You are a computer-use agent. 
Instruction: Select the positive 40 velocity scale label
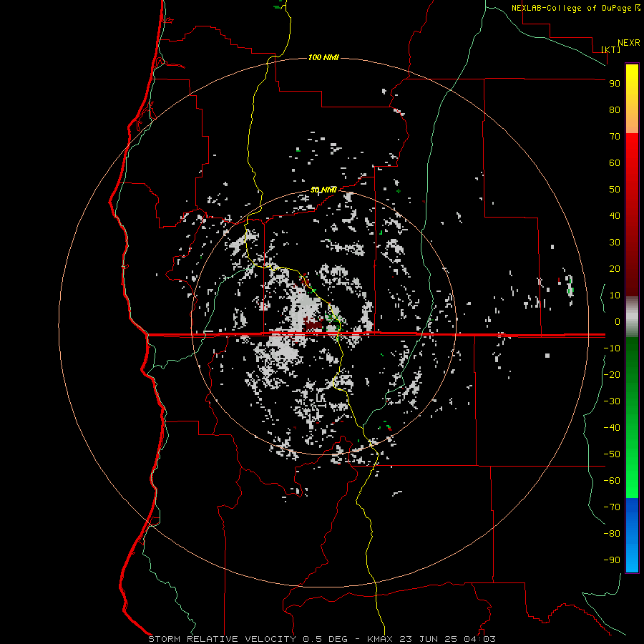click(x=615, y=216)
